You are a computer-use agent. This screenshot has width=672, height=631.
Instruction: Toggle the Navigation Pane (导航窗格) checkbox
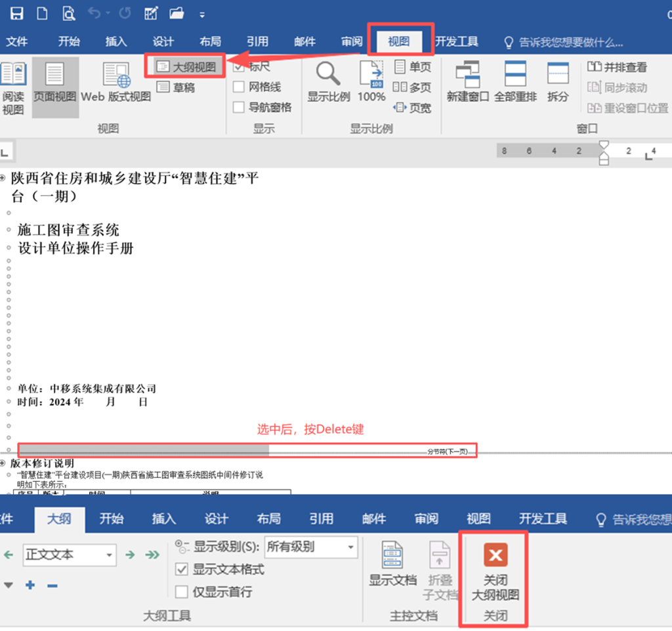pyautogui.click(x=240, y=108)
